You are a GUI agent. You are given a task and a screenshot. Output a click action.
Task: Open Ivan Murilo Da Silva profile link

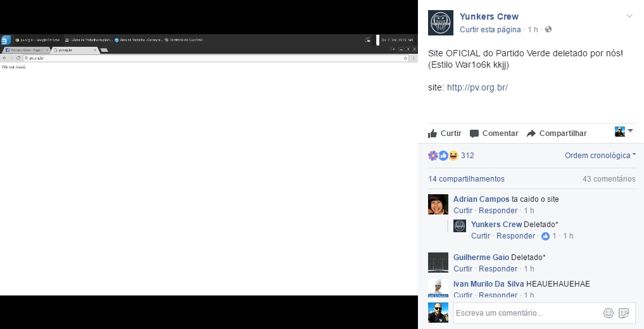489,284
